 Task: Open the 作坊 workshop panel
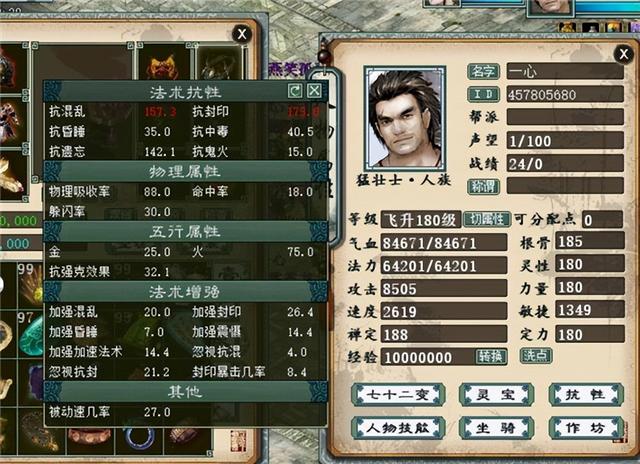coord(587,428)
